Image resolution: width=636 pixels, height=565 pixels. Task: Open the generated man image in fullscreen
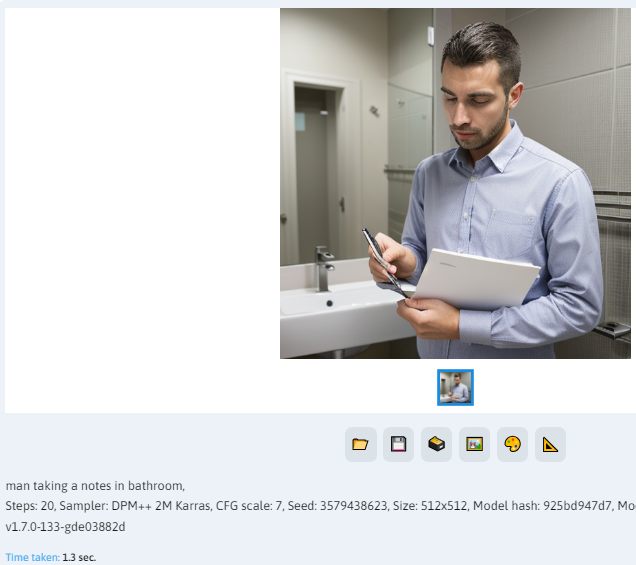click(455, 183)
